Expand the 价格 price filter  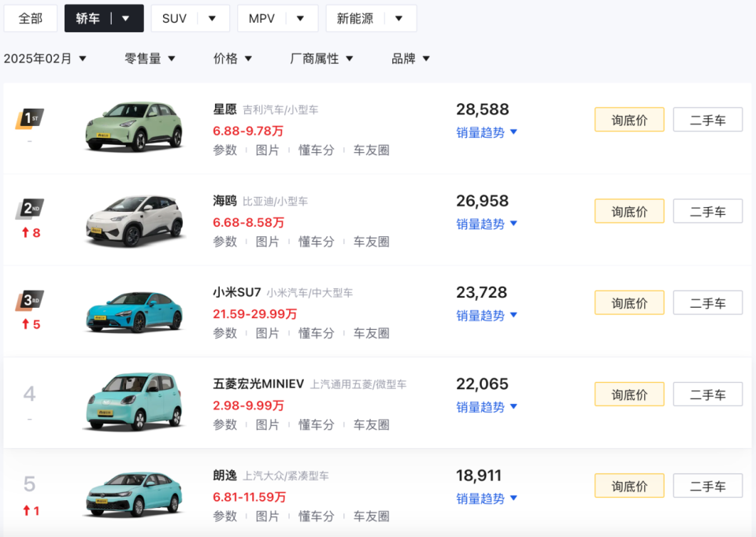click(232, 57)
